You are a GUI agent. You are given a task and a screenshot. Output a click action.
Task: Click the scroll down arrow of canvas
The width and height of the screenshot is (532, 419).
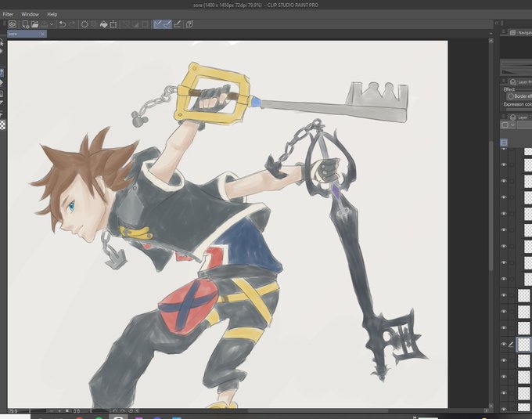(x=491, y=406)
